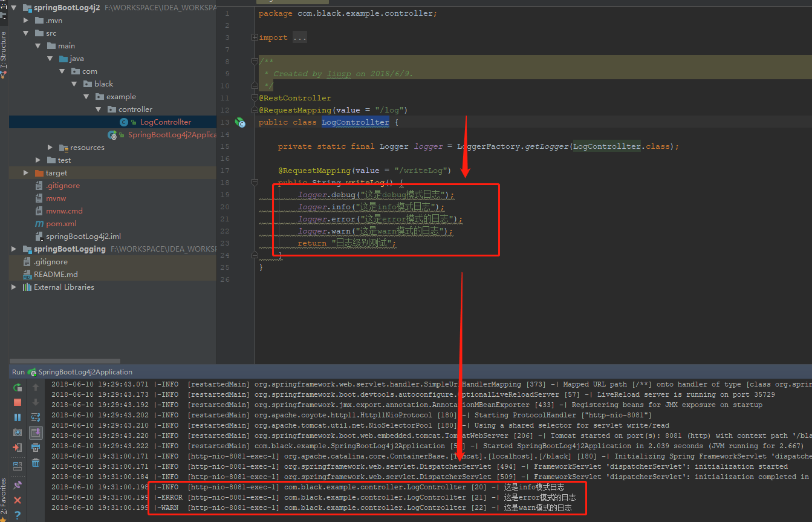
Task: Collapse the src folder
Action: click(26, 33)
